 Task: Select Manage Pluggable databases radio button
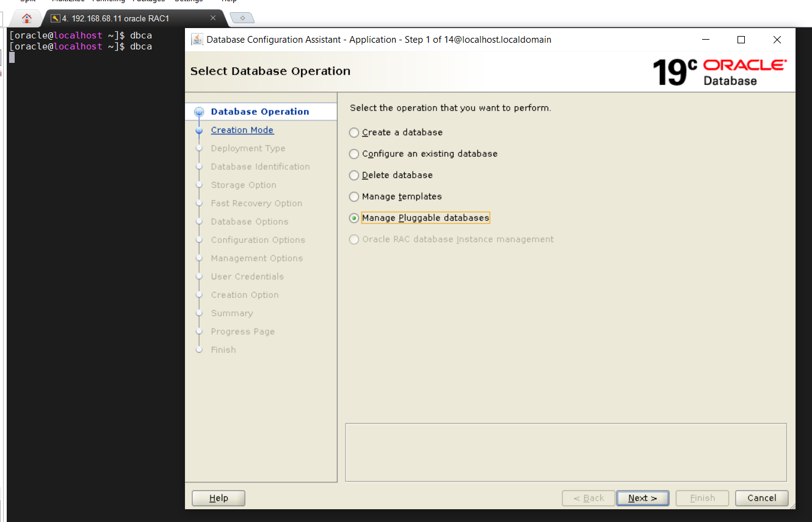click(x=354, y=218)
